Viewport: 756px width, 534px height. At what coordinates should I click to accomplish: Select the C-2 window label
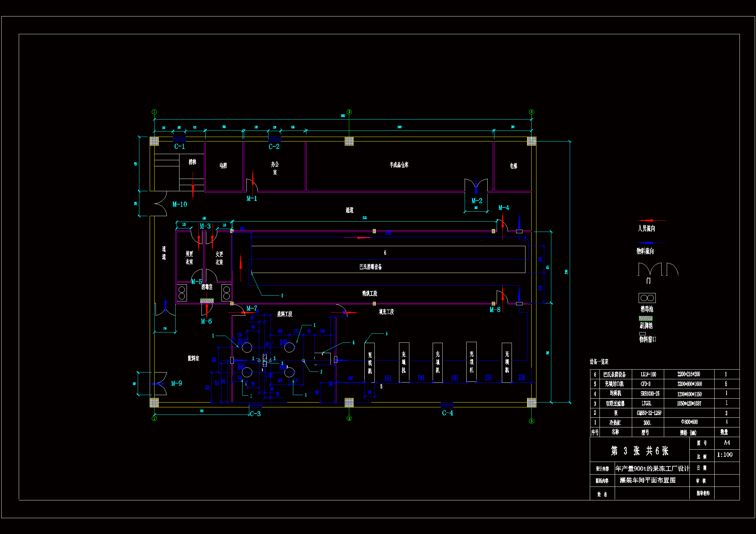click(274, 147)
